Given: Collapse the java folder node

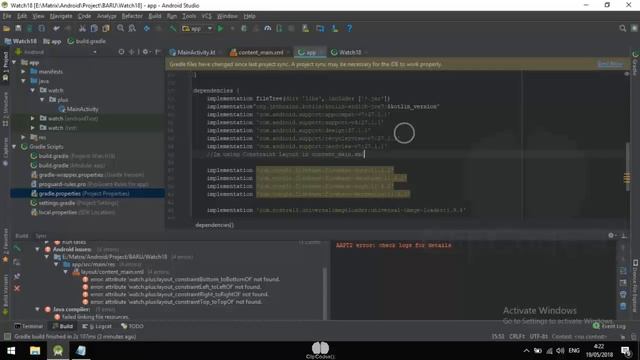Looking at the screenshot, I should (x=24, y=81).
